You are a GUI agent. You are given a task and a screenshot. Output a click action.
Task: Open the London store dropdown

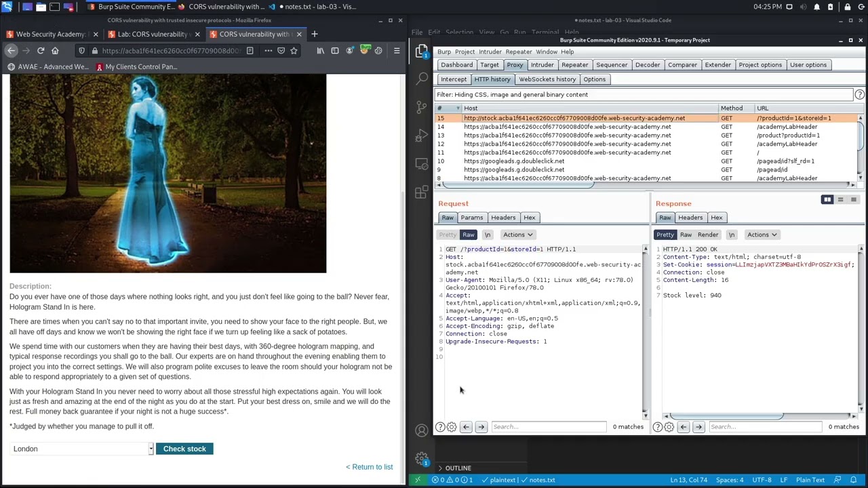coord(81,449)
